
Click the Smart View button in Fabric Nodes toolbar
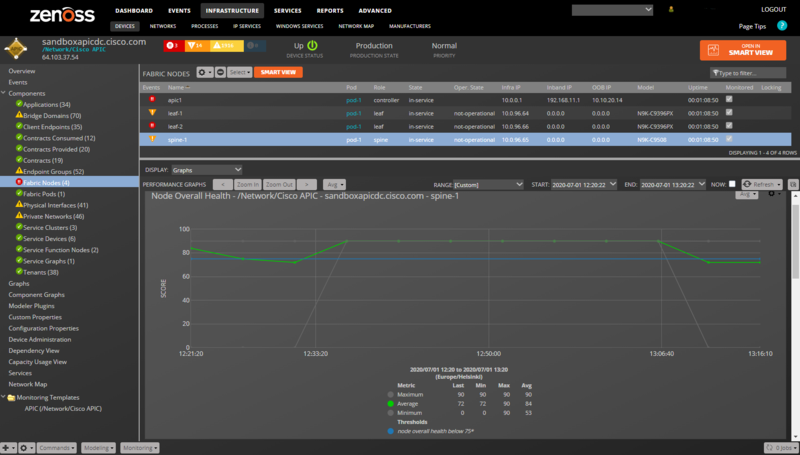click(x=278, y=72)
